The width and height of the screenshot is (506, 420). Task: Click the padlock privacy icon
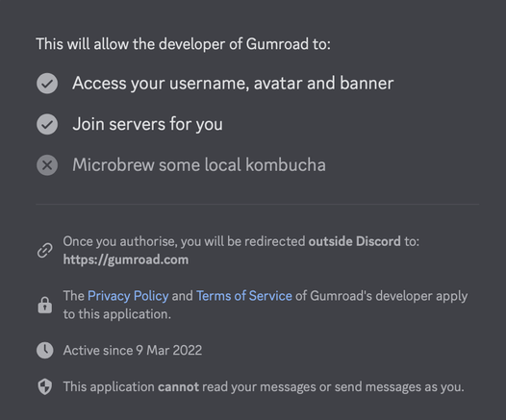45,305
